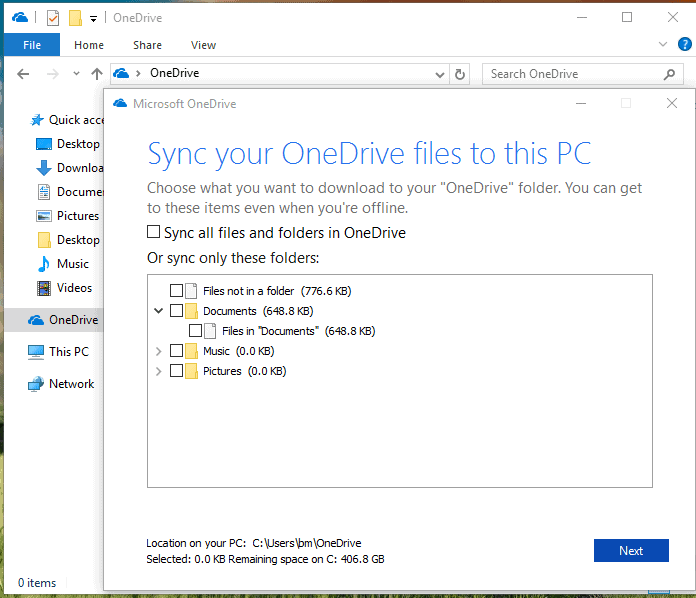Click the search magnifier icon
The height and width of the screenshot is (598, 696).
pos(669,74)
